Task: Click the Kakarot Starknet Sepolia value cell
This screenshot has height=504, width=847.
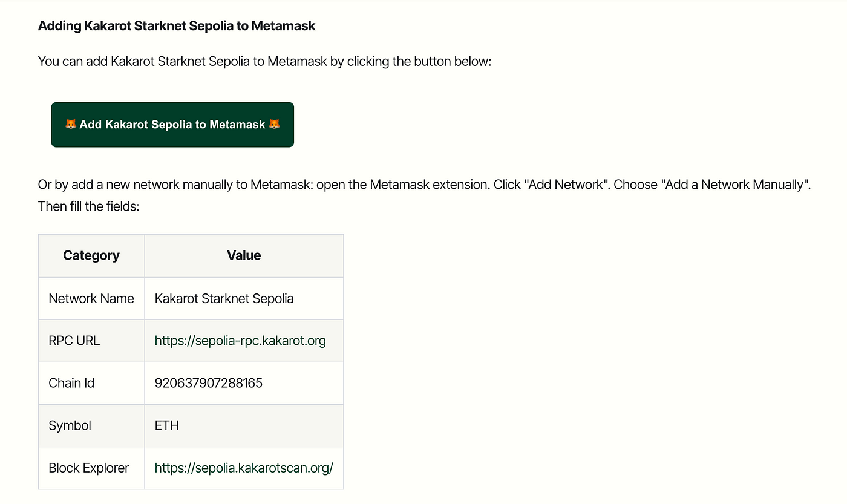Action: click(244, 298)
